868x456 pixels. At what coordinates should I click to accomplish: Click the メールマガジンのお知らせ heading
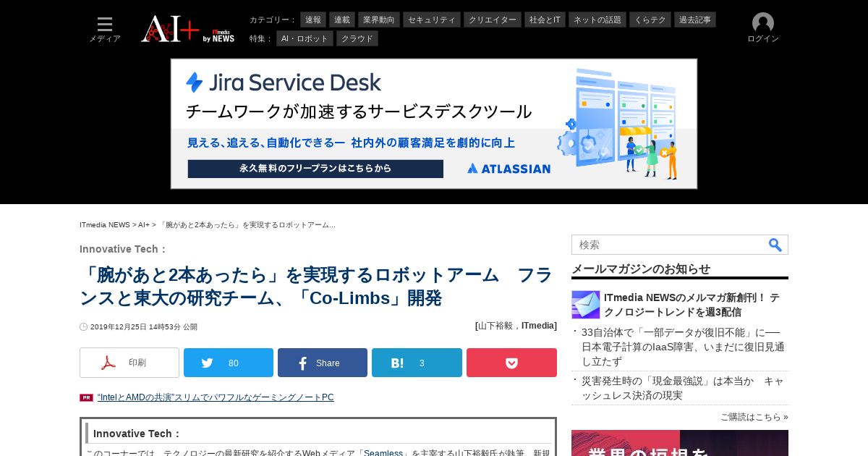click(x=641, y=269)
